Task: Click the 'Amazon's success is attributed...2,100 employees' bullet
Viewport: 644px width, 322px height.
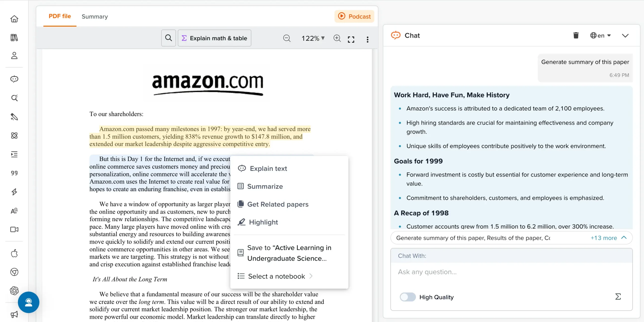Action: 505,109
